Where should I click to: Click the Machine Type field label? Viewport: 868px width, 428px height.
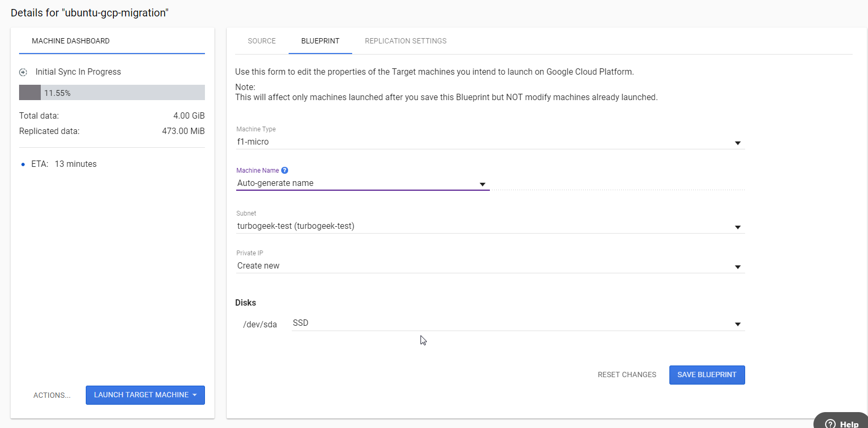click(x=256, y=129)
